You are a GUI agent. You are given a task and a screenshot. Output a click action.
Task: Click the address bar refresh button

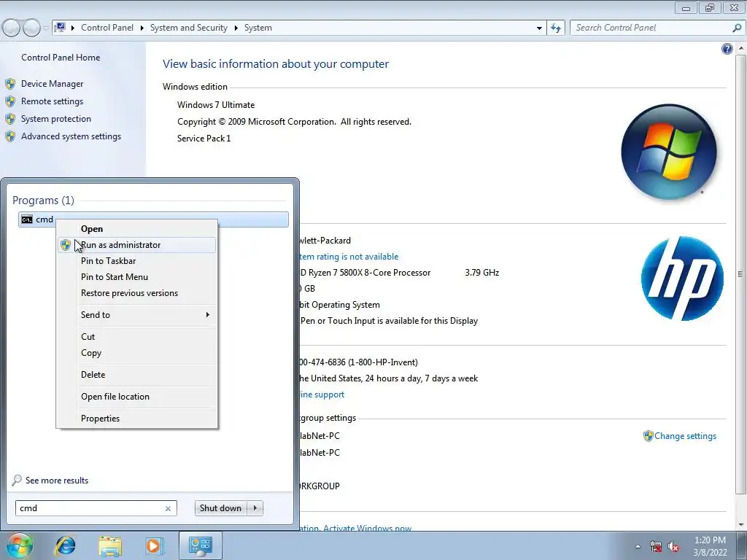tap(556, 28)
